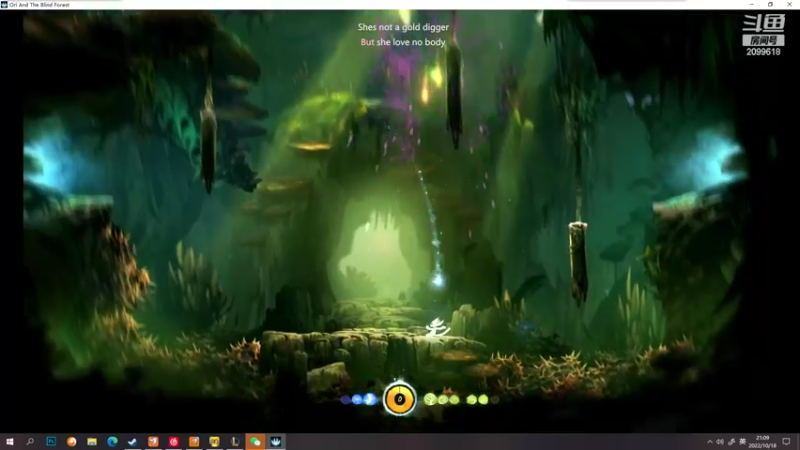Switch to Steam on the taskbar

click(133, 441)
